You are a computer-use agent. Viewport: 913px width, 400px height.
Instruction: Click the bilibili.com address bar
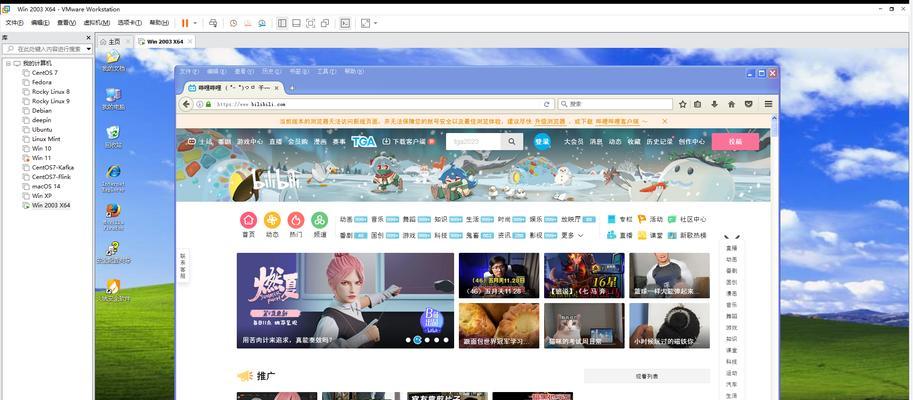coord(373,104)
